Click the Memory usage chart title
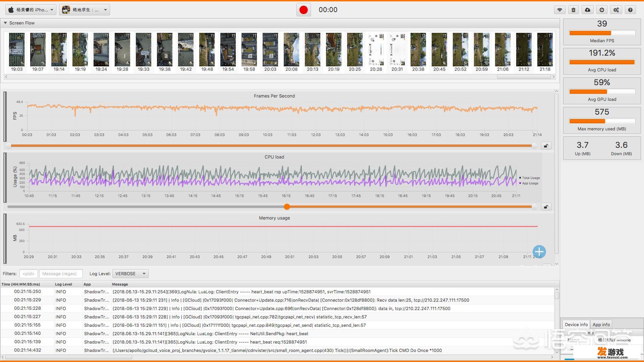644x362 pixels. [274, 218]
